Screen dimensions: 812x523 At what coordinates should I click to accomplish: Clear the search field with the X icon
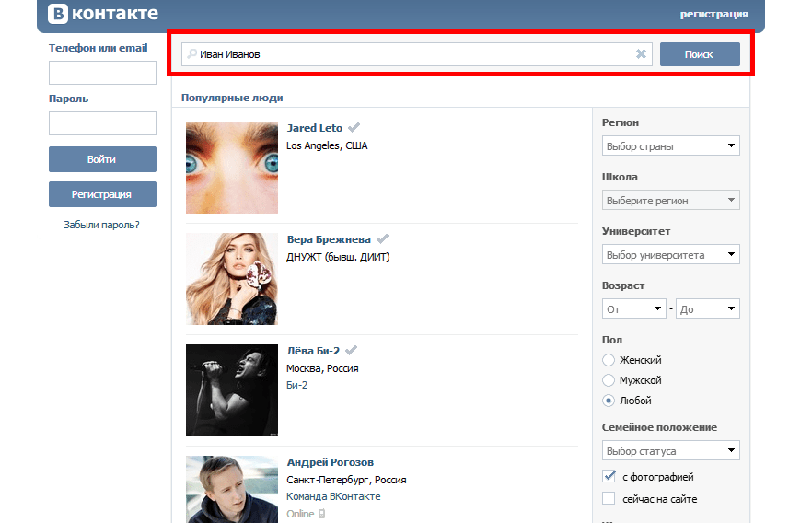tap(641, 53)
